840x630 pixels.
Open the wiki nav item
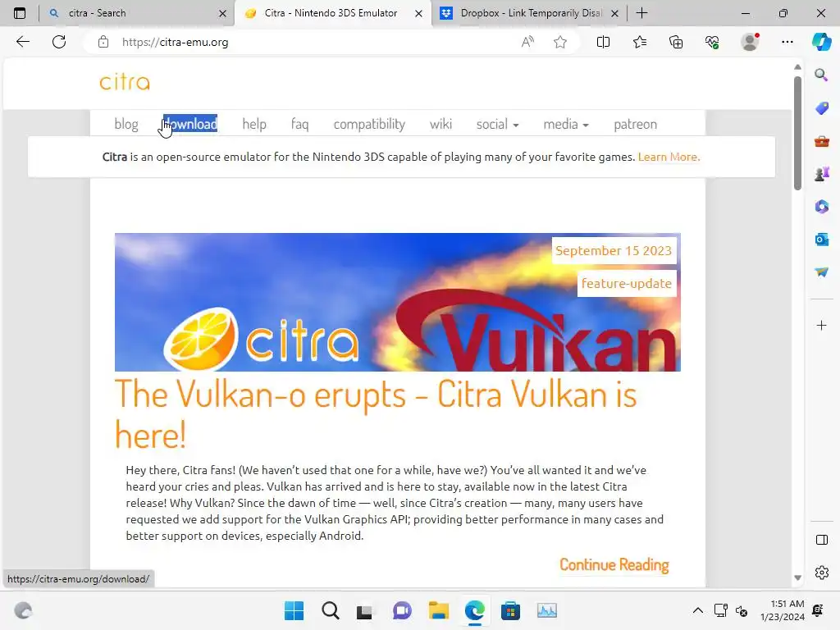[x=441, y=124]
